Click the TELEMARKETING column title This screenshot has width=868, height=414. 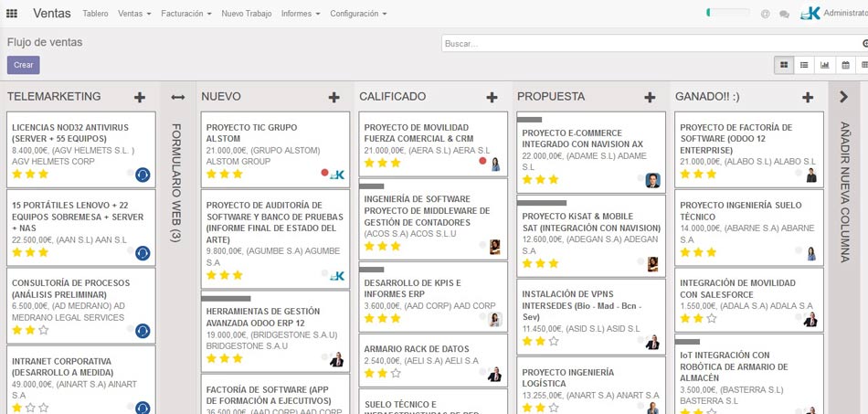click(54, 97)
